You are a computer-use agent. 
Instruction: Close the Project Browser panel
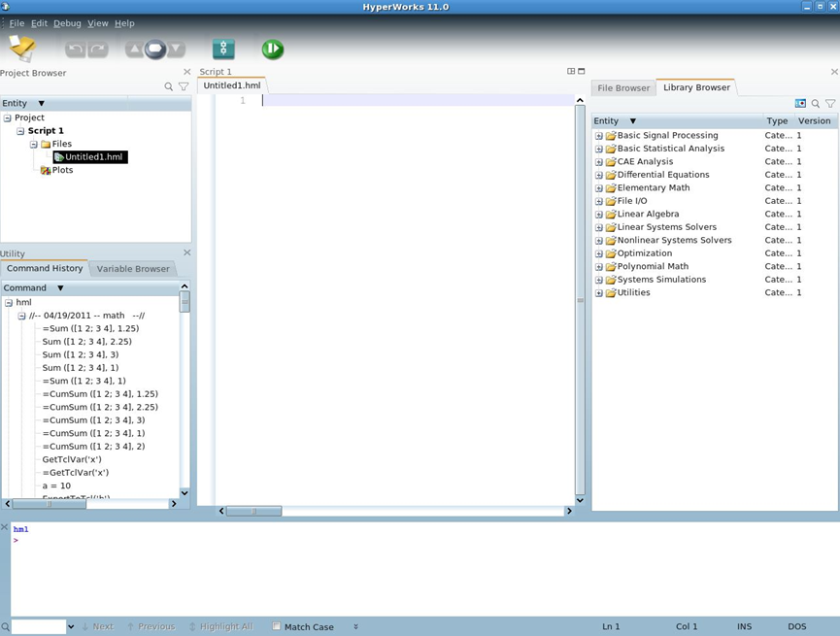click(187, 72)
